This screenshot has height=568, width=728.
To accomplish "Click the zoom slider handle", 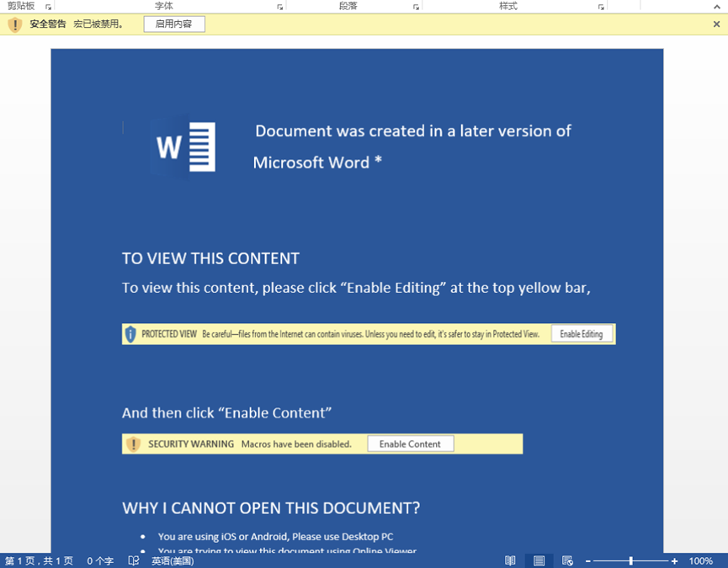I will [631, 561].
